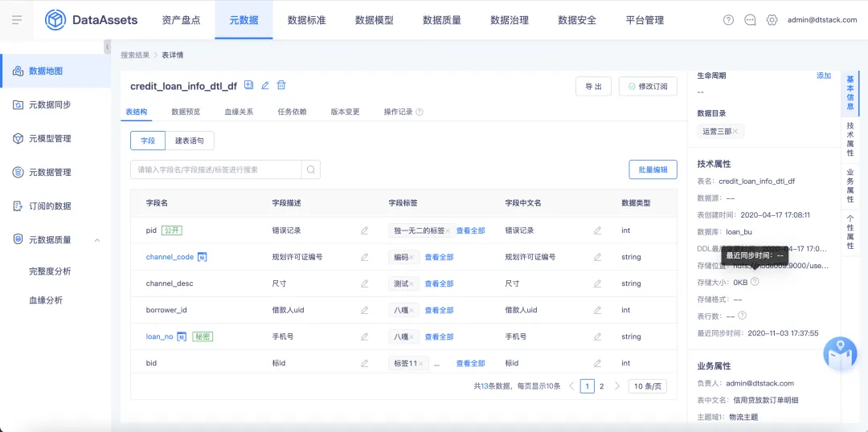Open the help question-mark icon in header
Viewport: 868px width, 432px height.
click(728, 20)
